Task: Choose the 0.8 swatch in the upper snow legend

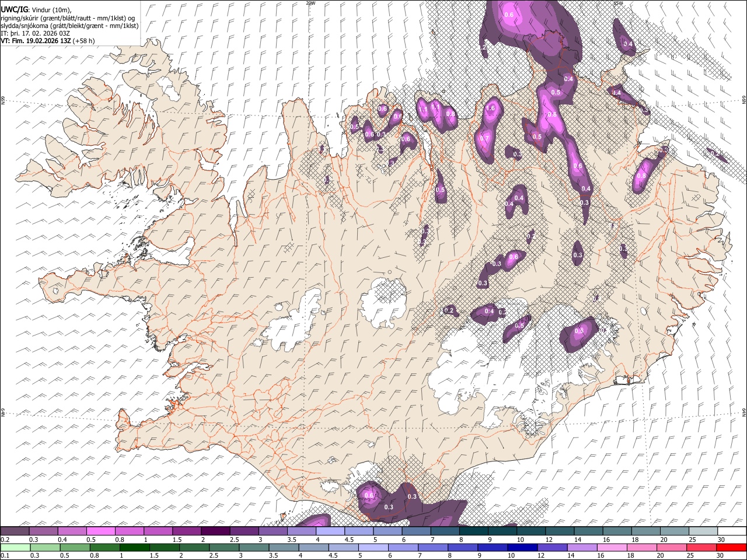Action: click(130, 531)
